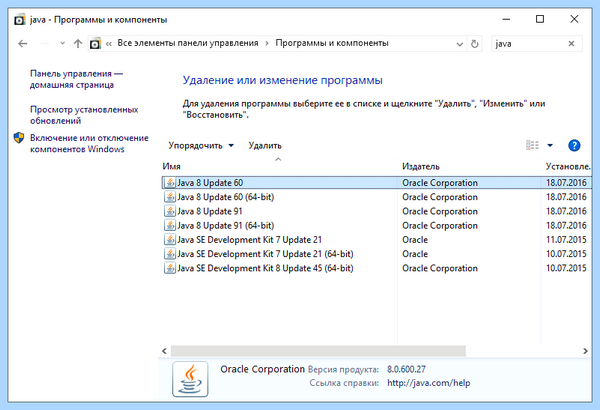Select 'Java 8 Update 60 (64-bit)' entry
This screenshot has height=410, width=600.
[x=225, y=197]
